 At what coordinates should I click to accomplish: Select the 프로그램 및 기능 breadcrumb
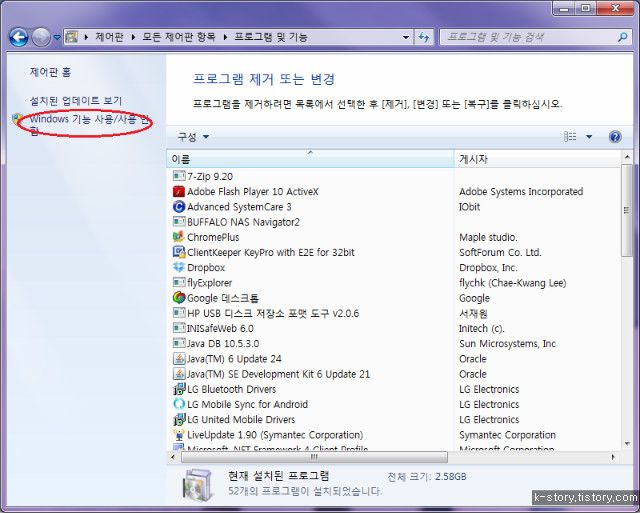271,37
